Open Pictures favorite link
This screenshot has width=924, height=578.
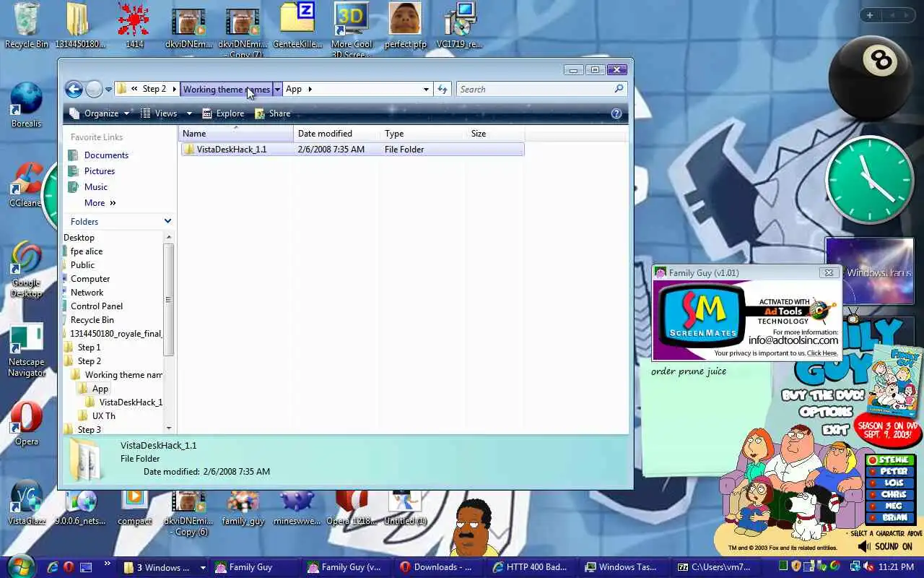100,171
